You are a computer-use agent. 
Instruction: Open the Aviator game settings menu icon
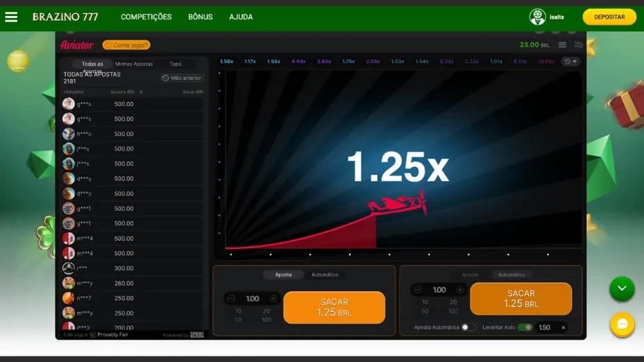point(562,45)
